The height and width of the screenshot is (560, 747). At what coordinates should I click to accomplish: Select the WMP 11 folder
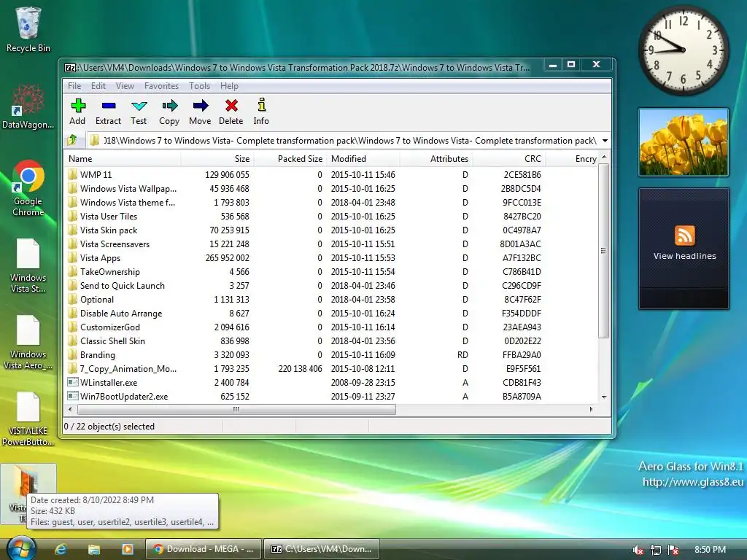click(96, 175)
